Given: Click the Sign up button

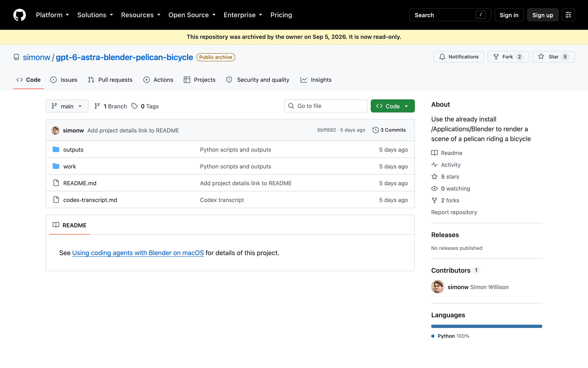Looking at the screenshot, I should pyautogui.click(x=542, y=15).
